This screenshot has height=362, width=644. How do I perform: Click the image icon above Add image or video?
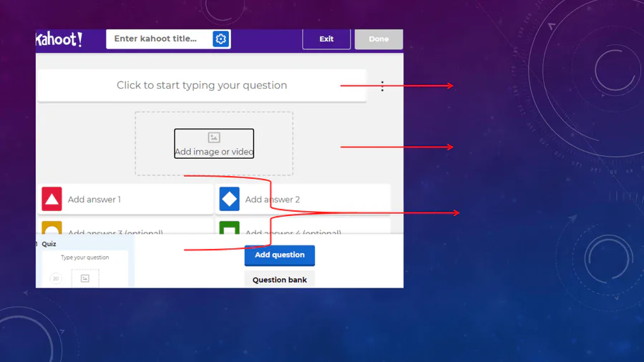[214, 137]
